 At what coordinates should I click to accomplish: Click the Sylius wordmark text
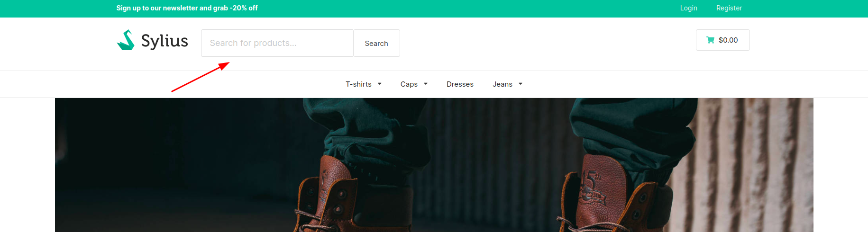(164, 41)
